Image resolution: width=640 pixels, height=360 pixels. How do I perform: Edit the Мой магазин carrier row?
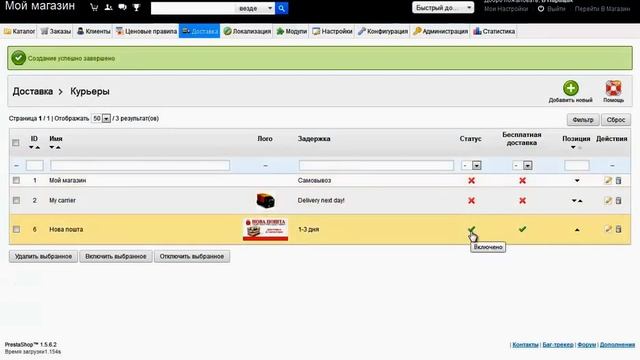coord(608,180)
